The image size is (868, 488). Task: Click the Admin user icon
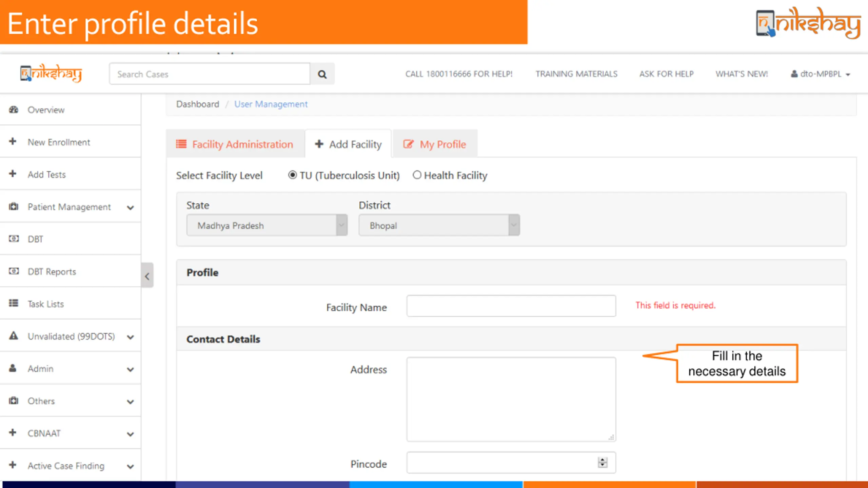(x=13, y=368)
